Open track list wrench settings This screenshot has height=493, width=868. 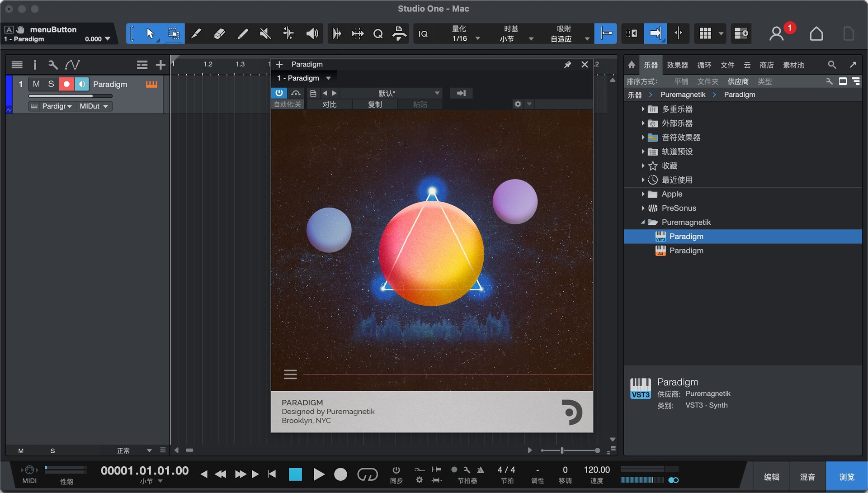[x=53, y=65]
